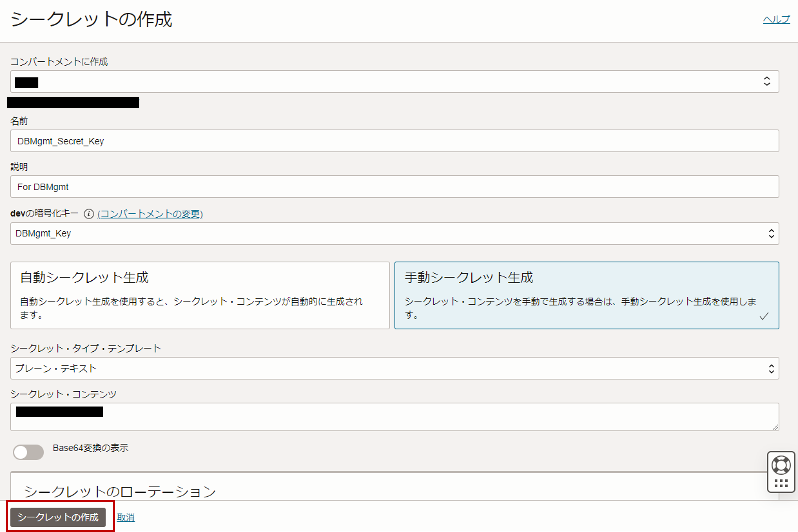798x532 pixels.
Task: Click the 名前 field with DBMgmt_Secret_Key
Action: [394, 141]
